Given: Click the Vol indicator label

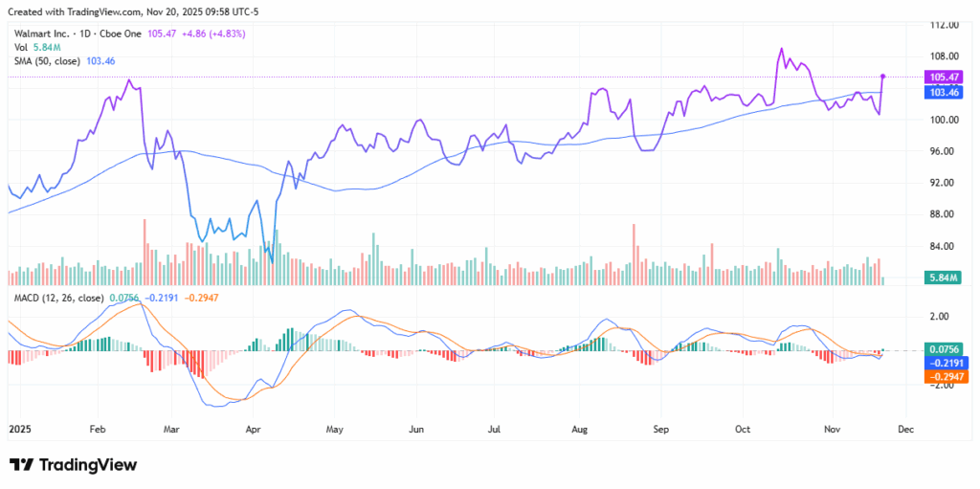Looking at the screenshot, I should pos(21,47).
